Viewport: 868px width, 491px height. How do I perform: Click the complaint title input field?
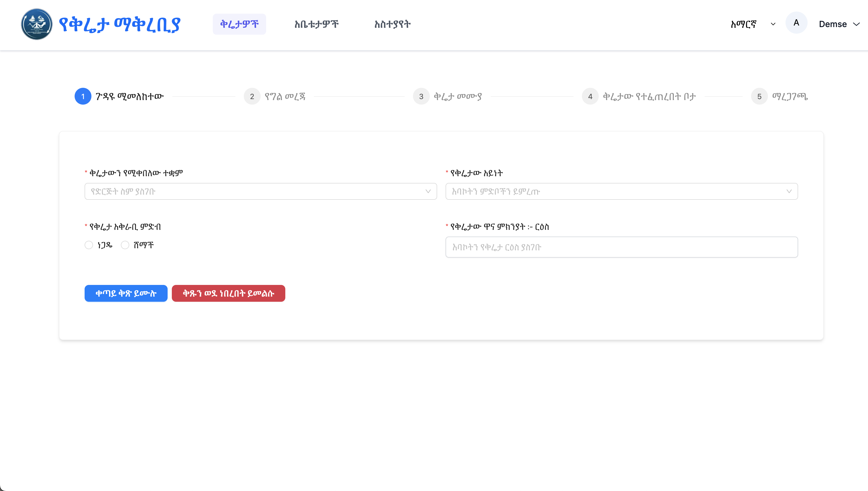click(x=622, y=247)
